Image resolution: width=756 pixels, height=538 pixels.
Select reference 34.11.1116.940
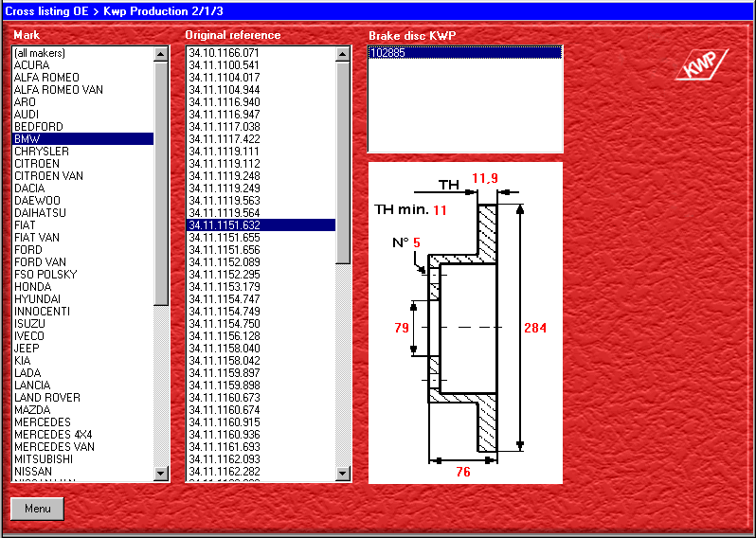click(x=261, y=102)
